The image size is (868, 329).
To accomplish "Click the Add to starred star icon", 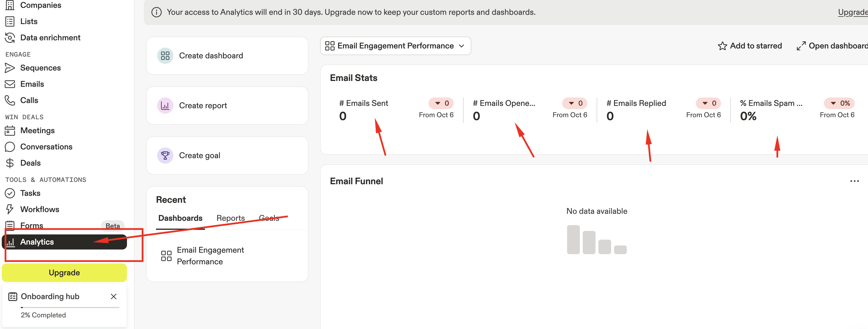I will click(x=722, y=46).
